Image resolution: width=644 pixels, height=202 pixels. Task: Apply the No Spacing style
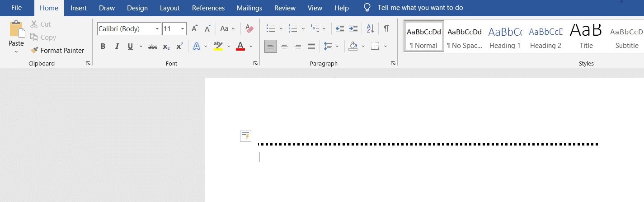465,36
